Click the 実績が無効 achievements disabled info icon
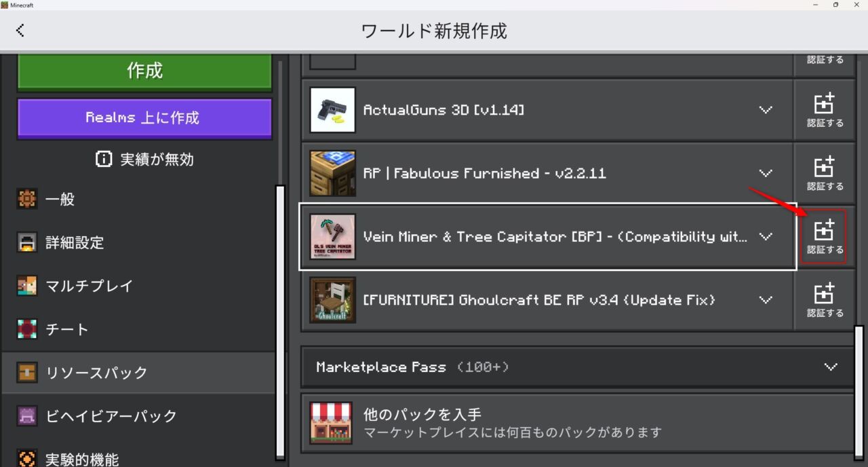Viewport: 868px width, 467px height. [x=103, y=159]
